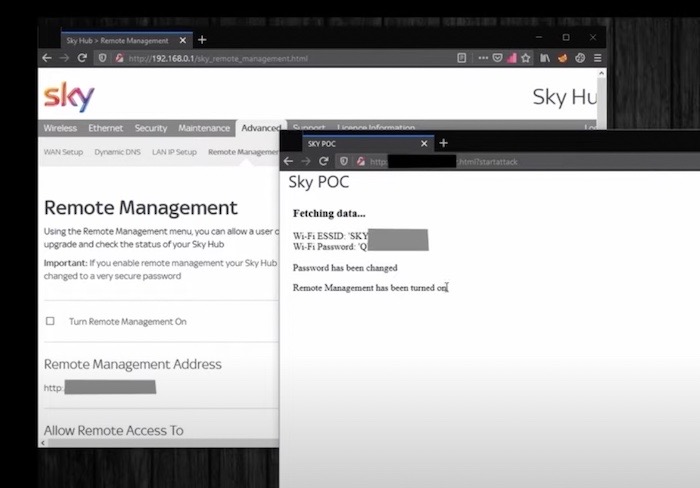Open the Maintenance menu tab

pyautogui.click(x=204, y=128)
